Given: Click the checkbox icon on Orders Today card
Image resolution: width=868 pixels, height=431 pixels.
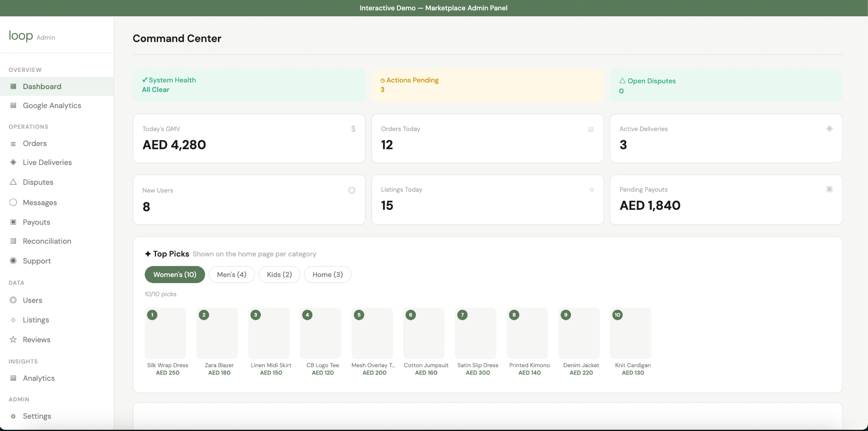Looking at the screenshot, I should (591, 129).
